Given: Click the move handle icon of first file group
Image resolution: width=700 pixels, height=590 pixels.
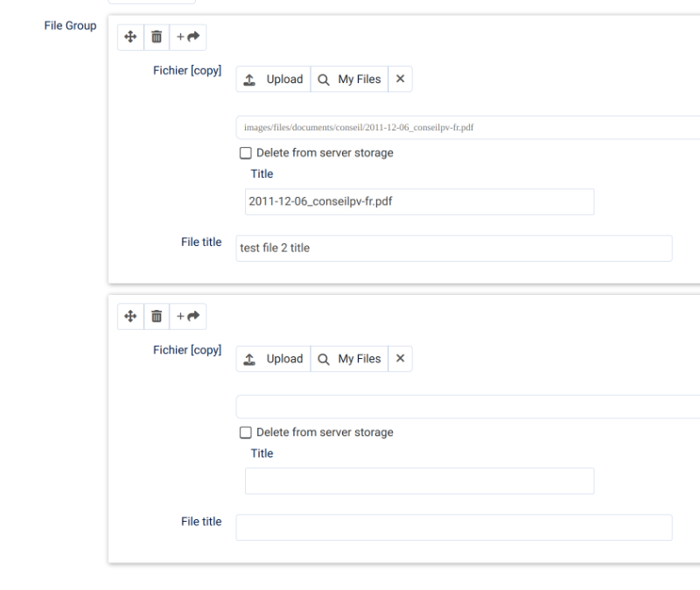Looking at the screenshot, I should 130,37.
